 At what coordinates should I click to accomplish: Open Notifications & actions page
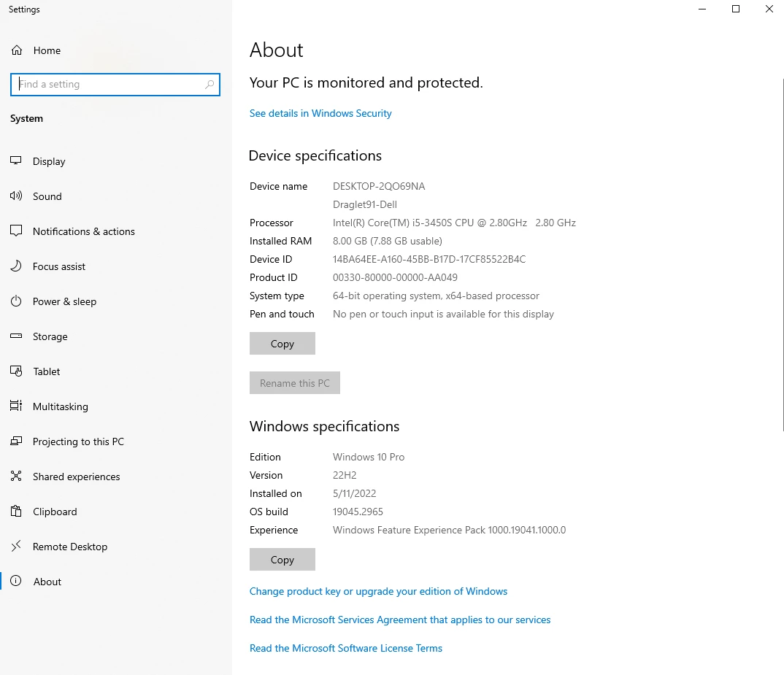[115, 231]
